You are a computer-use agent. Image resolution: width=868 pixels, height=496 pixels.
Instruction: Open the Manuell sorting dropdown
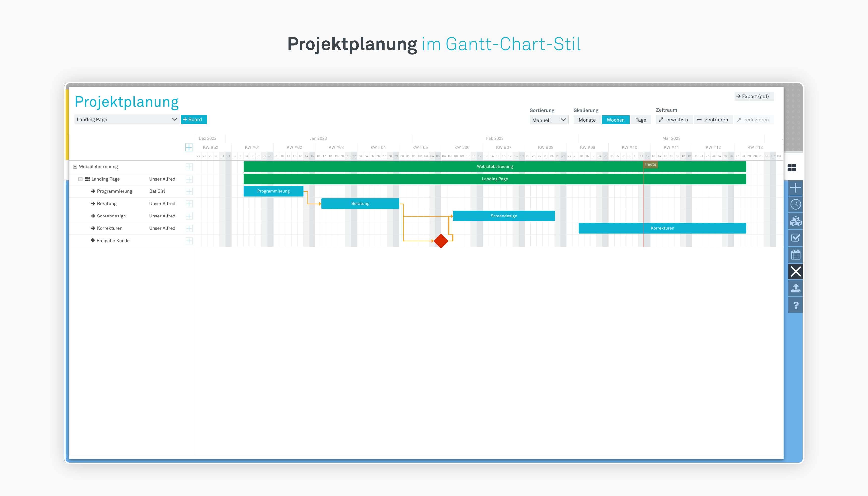pos(549,120)
